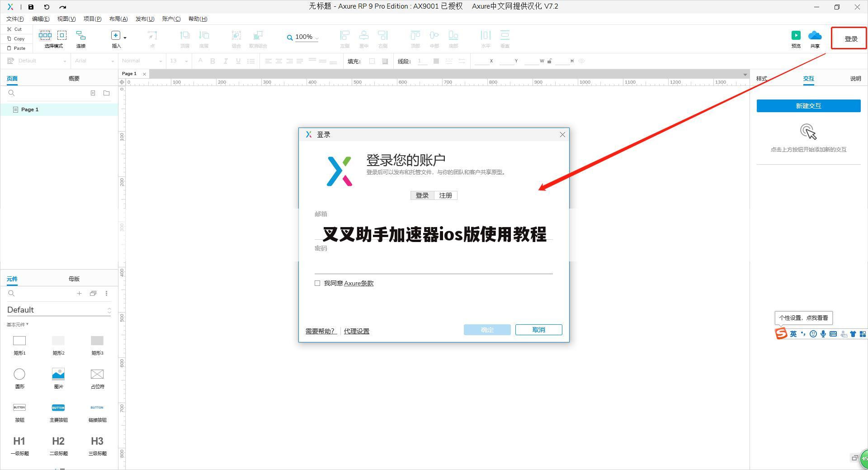Switch to the 概要 panel tab

[74, 78]
